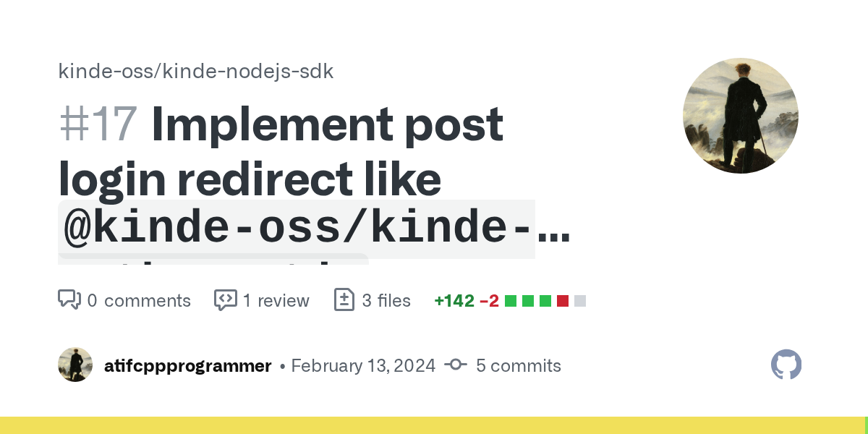Click the red -2 deletions count

(x=489, y=301)
